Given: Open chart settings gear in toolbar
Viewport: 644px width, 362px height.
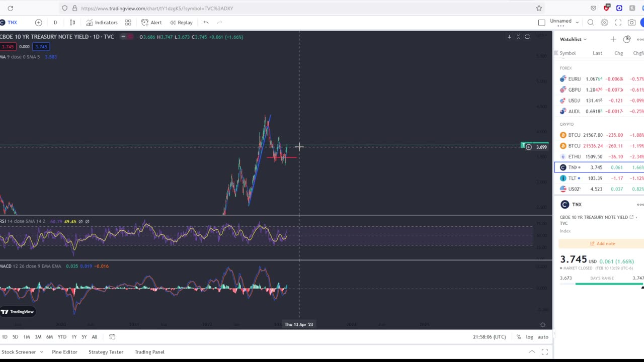Looking at the screenshot, I should (x=604, y=23).
